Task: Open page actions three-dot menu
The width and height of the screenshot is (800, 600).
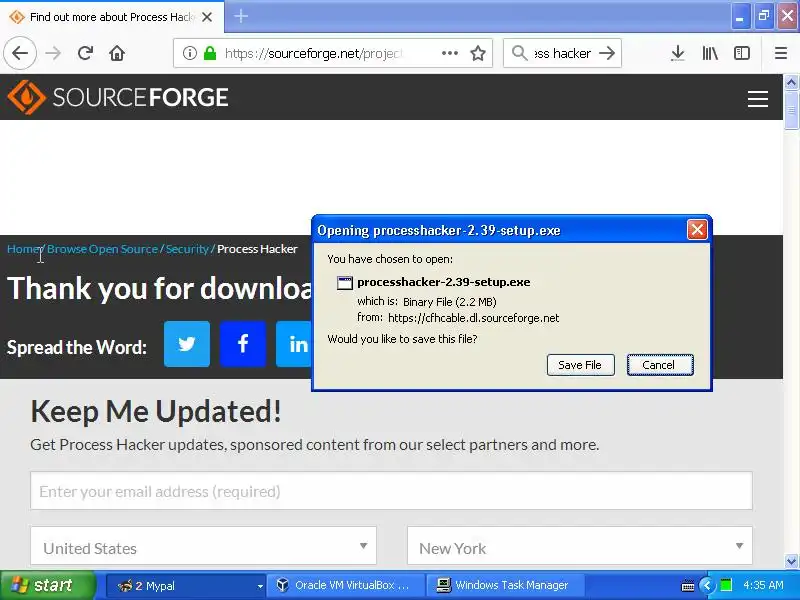Action: [x=449, y=53]
